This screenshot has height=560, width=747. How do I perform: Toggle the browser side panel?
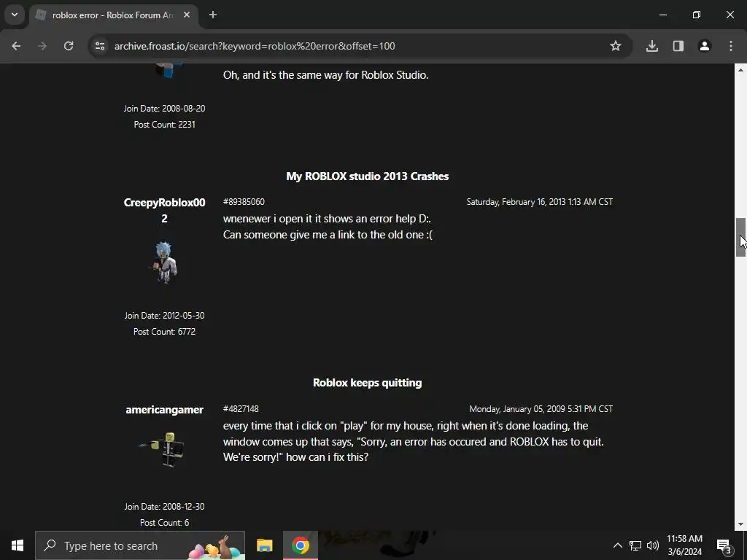678,46
